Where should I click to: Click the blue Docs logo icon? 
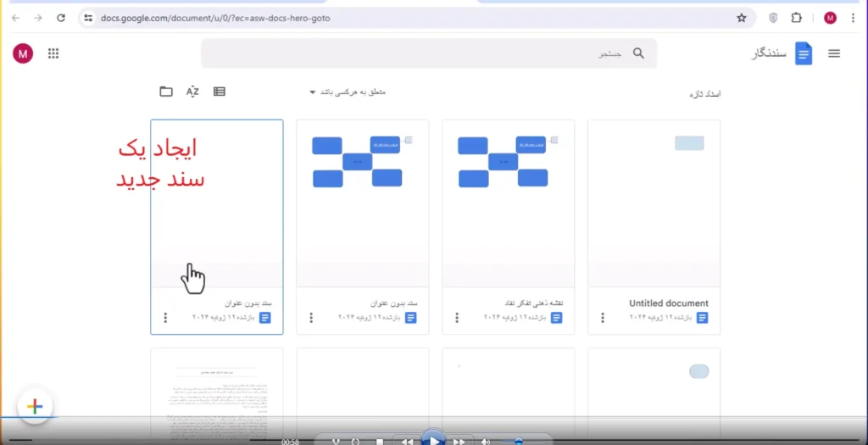pos(804,53)
